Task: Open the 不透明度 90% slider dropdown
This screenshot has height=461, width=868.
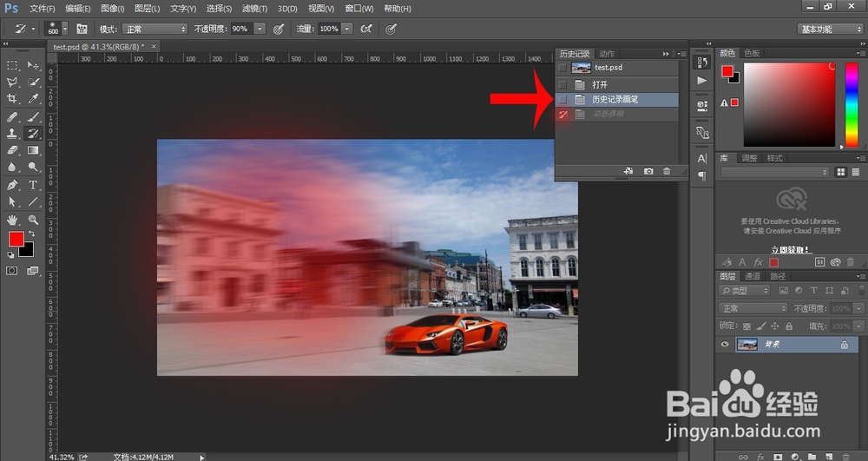Action: coord(260,29)
